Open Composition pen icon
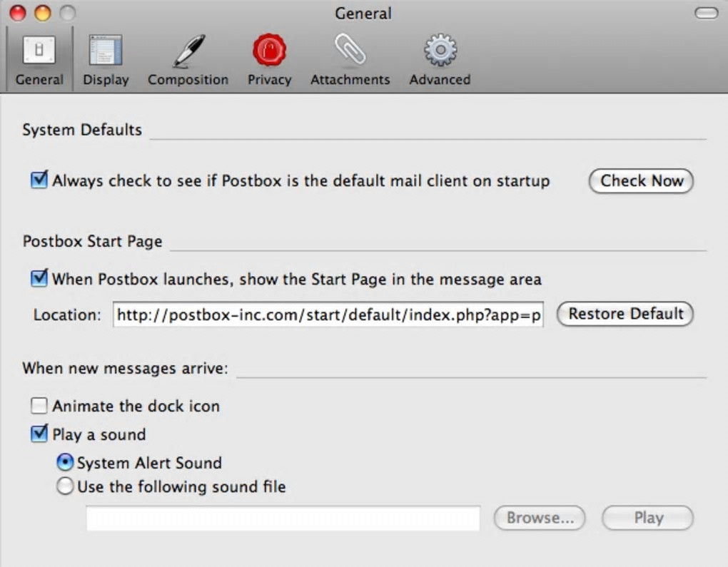Viewport: 728px width, 567px height. 188,50
